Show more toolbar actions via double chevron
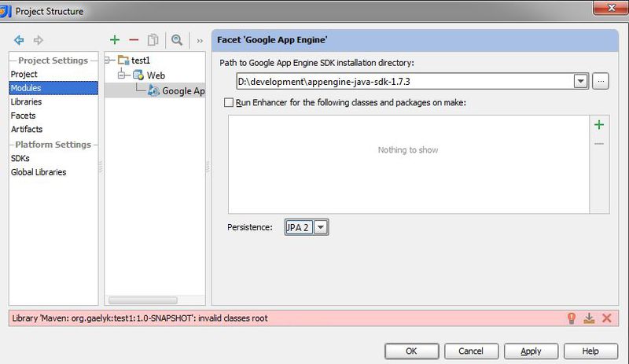This screenshot has height=364, width=629. (x=200, y=41)
